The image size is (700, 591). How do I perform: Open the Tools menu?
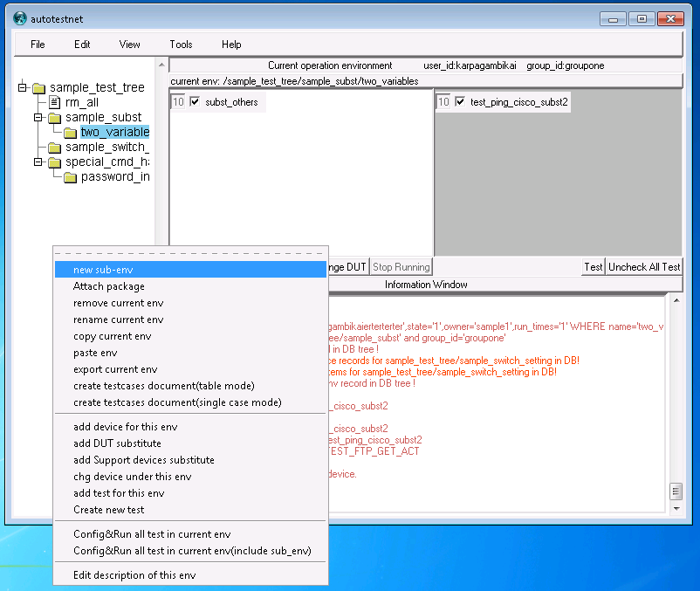(x=181, y=45)
